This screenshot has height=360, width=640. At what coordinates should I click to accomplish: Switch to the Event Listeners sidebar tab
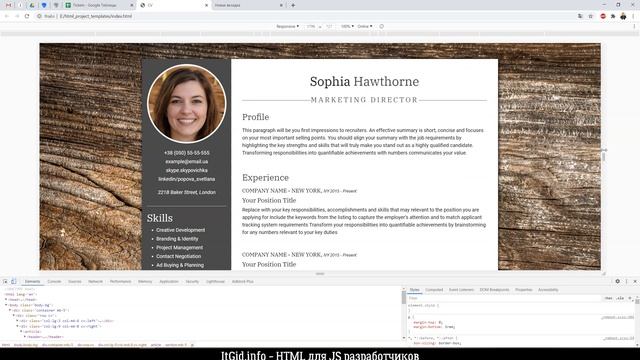(x=461, y=290)
